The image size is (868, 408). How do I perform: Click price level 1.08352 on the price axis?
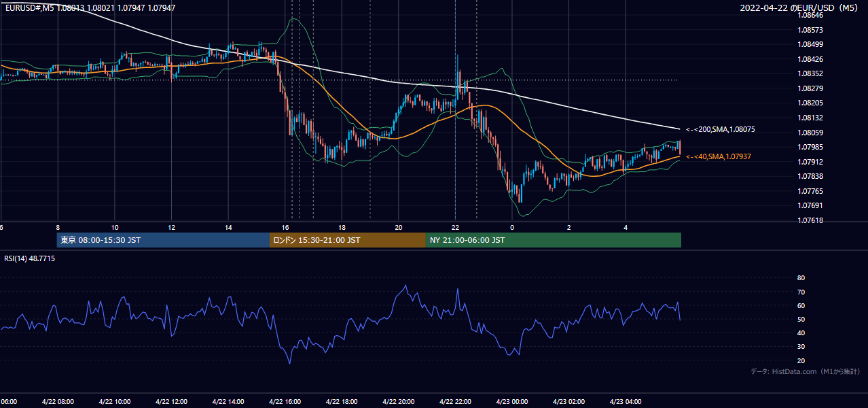click(811, 73)
